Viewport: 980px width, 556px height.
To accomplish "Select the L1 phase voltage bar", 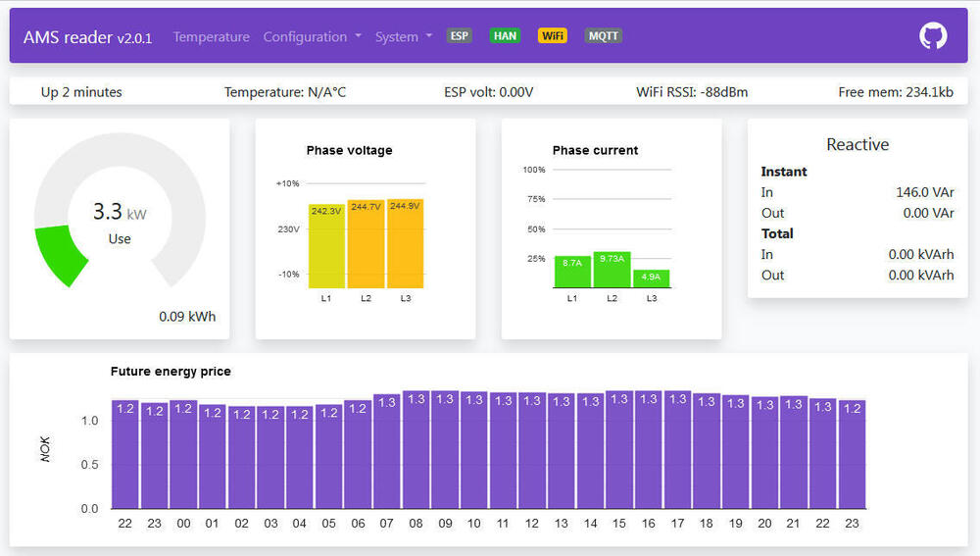I will (325, 245).
